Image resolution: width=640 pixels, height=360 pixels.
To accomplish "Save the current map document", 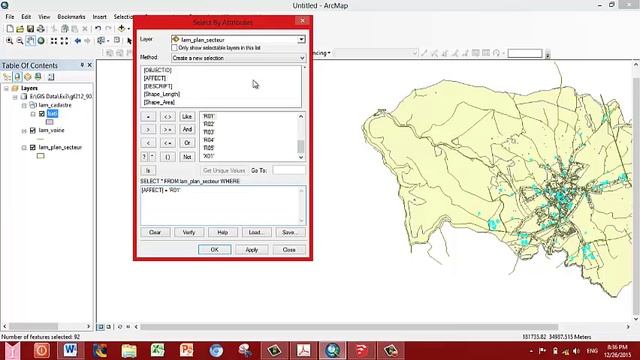I will [30, 29].
